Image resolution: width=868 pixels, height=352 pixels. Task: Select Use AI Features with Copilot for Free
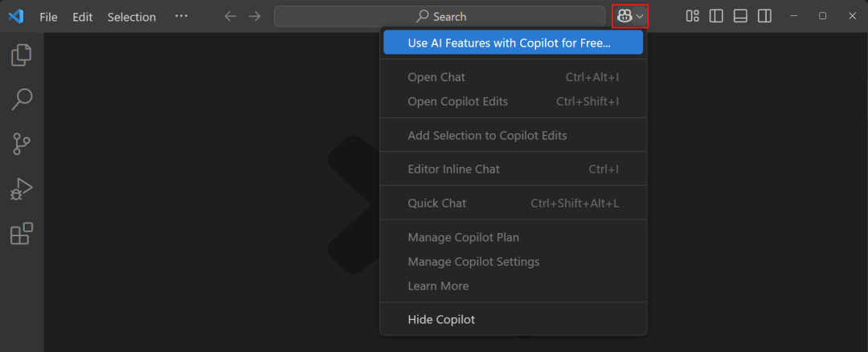[513, 43]
